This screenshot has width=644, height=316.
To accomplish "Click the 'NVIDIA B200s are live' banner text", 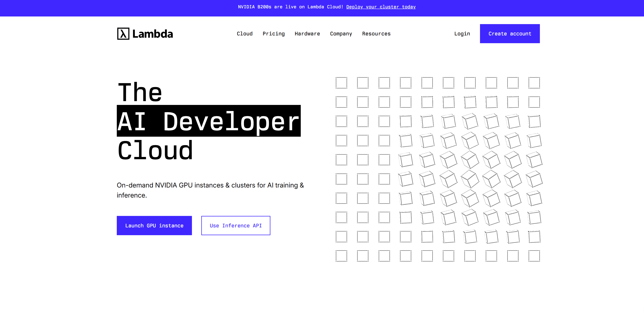I will point(291,7).
